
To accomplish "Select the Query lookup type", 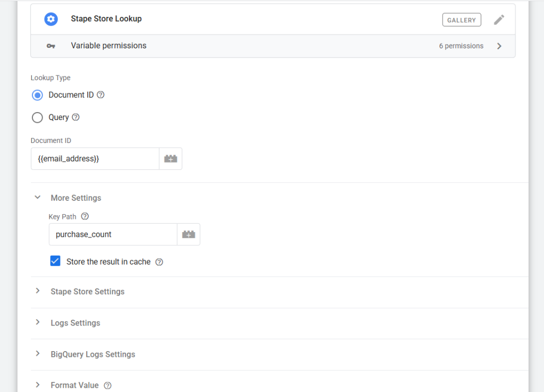I will coord(37,117).
